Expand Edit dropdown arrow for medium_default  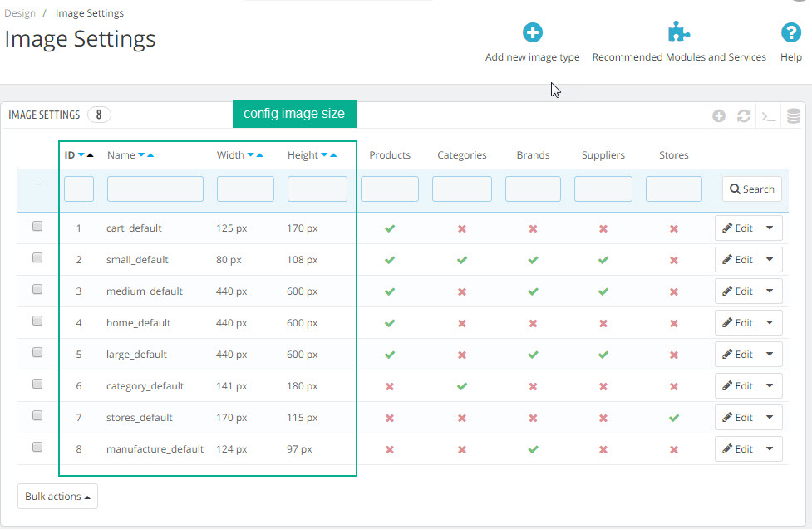click(770, 291)
